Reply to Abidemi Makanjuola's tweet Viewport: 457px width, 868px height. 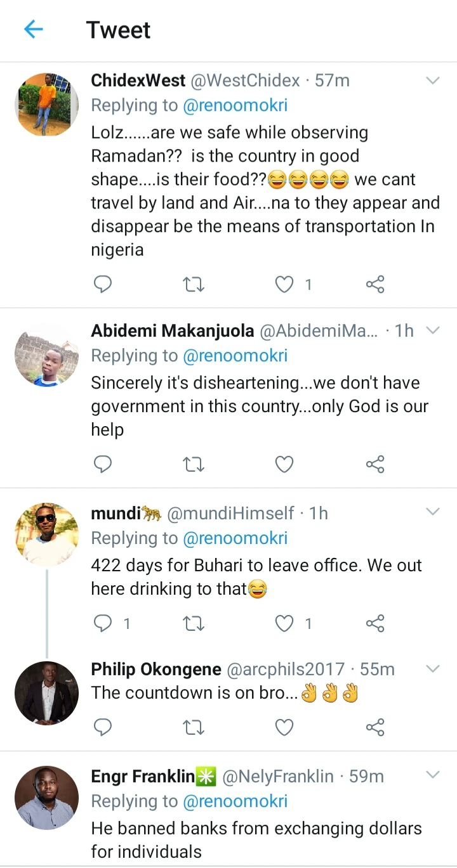point(103,465)
